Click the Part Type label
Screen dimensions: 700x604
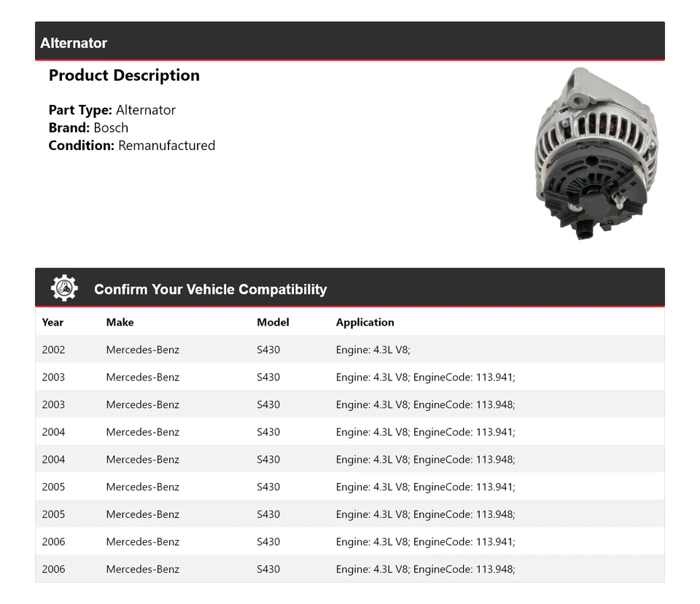coord(77,110)
